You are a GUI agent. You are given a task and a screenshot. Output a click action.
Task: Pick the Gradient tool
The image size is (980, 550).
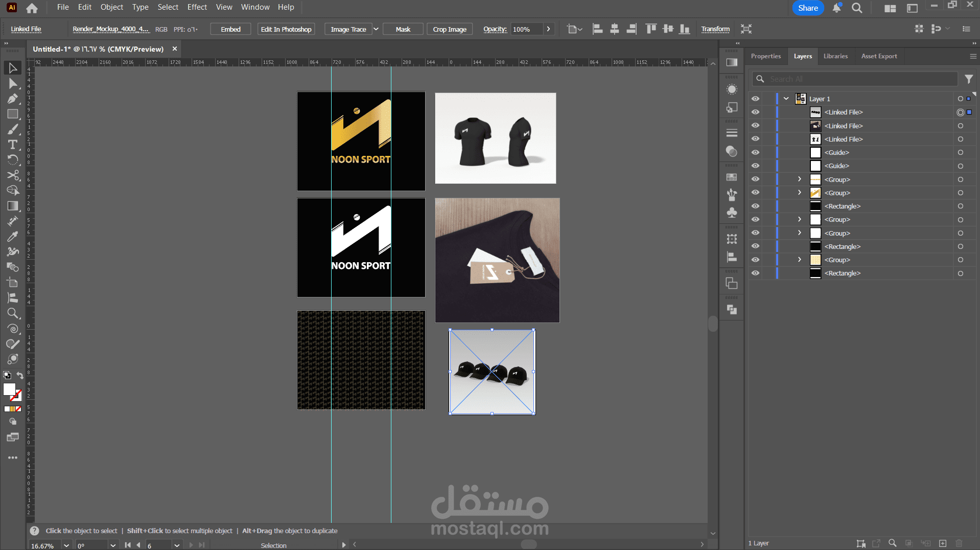click(x=13, y=206)
